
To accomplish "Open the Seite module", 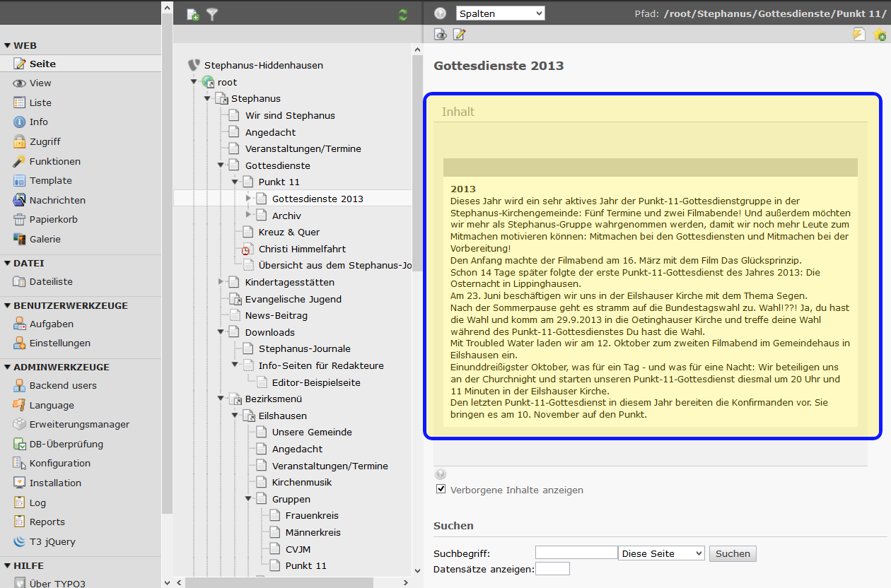I will (x=42, y=64).
